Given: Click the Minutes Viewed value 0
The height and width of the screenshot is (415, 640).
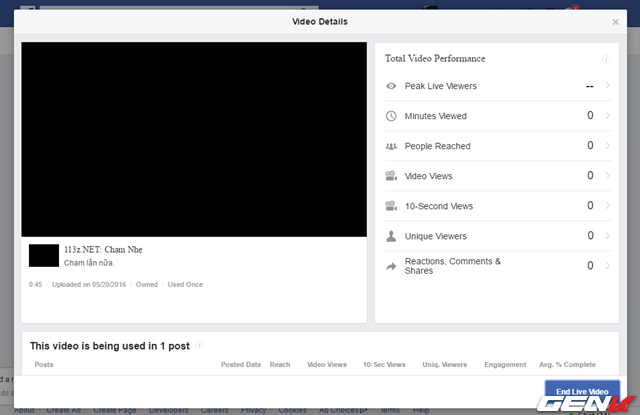Looking at the screenshot, I should (590, 115).
